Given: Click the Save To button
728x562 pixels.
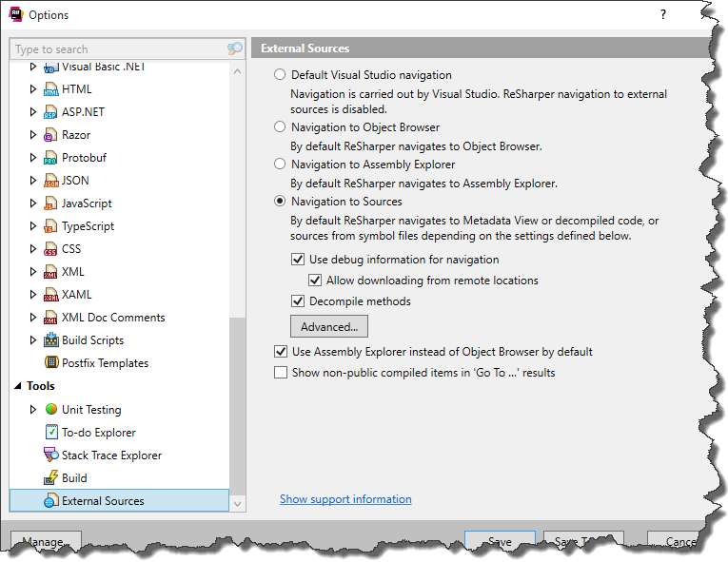Looking at the screenshot, I should coord(583,541).
